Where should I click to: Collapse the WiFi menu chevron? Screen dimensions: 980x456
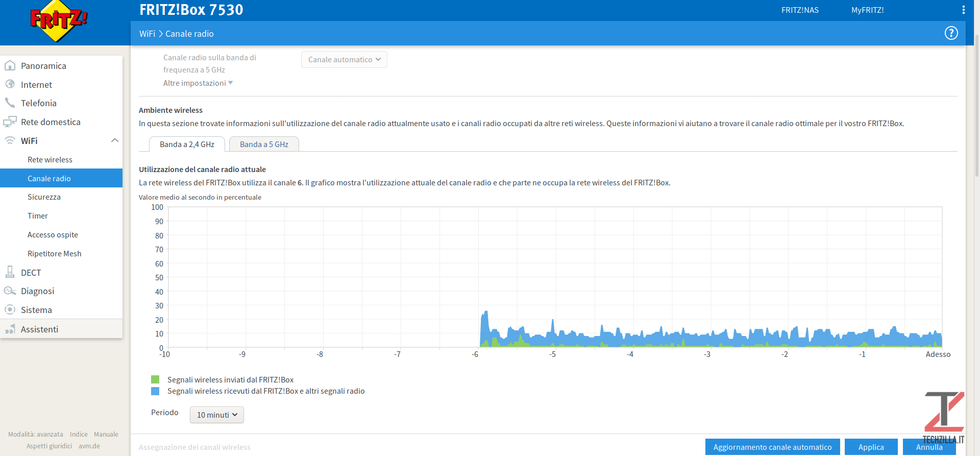pos(115,140)
